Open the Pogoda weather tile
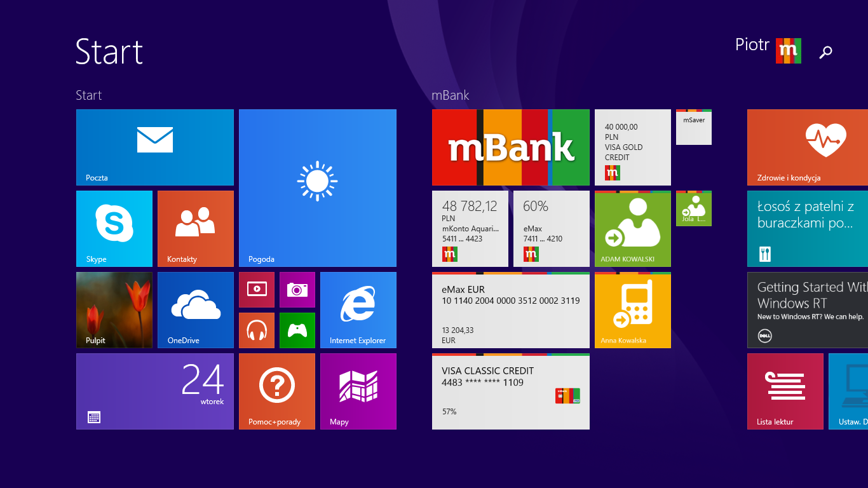Image resolution: width=868 pixels, height=488 pixels. (x=318, y=188)
